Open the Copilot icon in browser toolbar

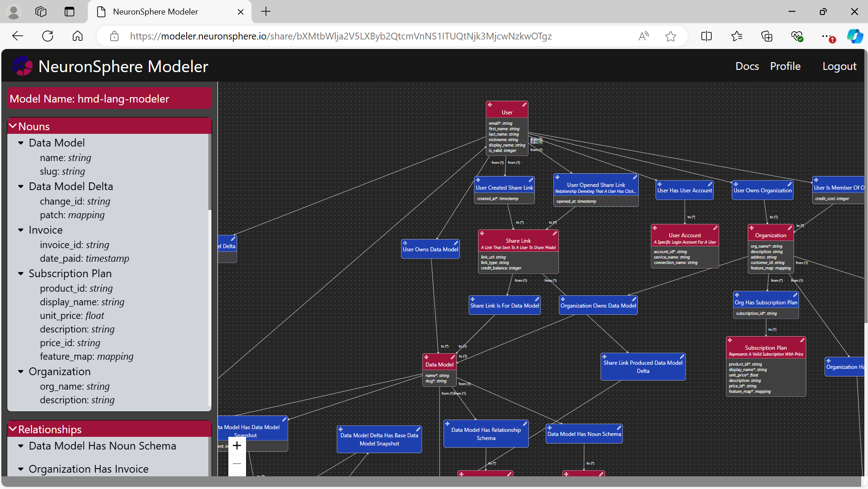(x=855, y=36)
